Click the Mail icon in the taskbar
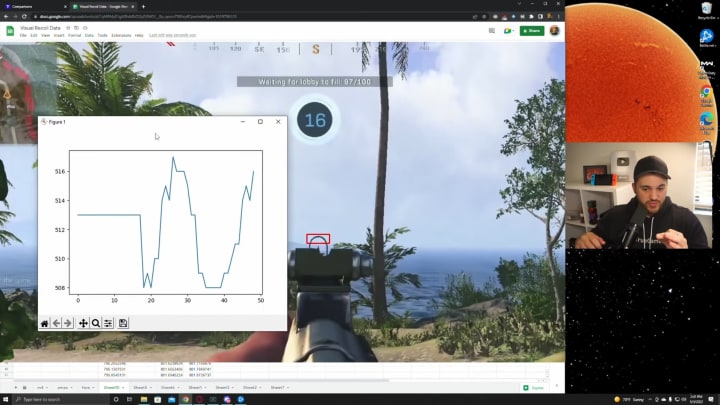Screen dimensions: 720x405 [x=171, y=399]
